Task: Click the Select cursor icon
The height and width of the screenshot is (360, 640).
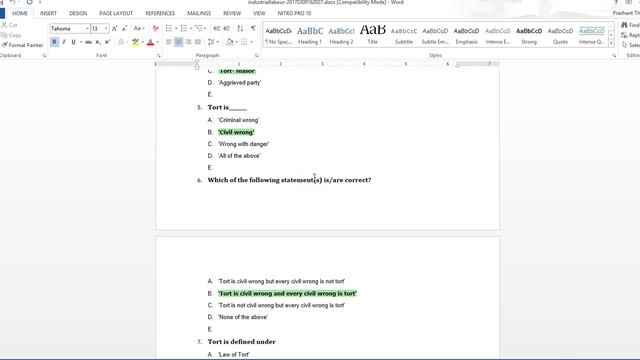Action: [624, 45]
